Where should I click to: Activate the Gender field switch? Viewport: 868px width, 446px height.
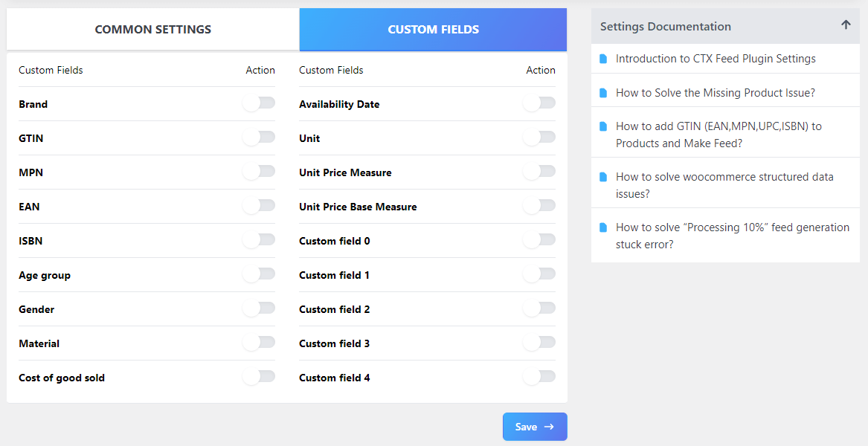pos(259,308)
